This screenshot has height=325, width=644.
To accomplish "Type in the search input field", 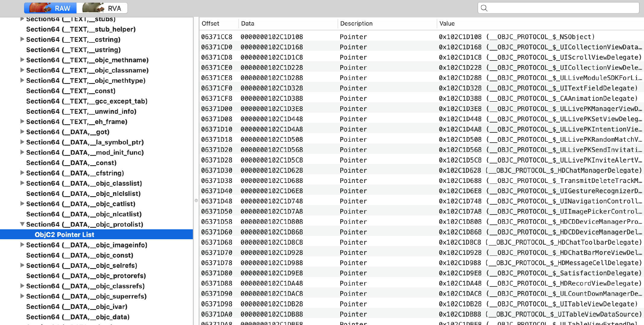I will [561, 8].
